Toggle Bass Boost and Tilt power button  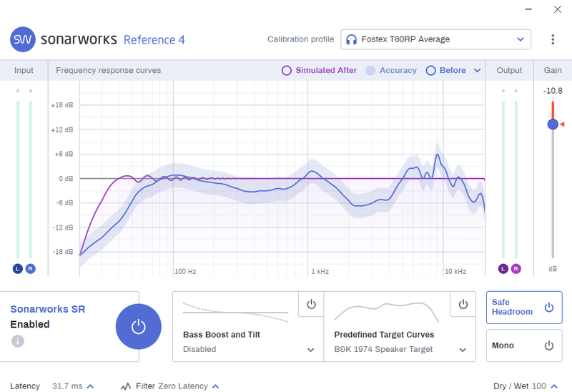[311, 304]
